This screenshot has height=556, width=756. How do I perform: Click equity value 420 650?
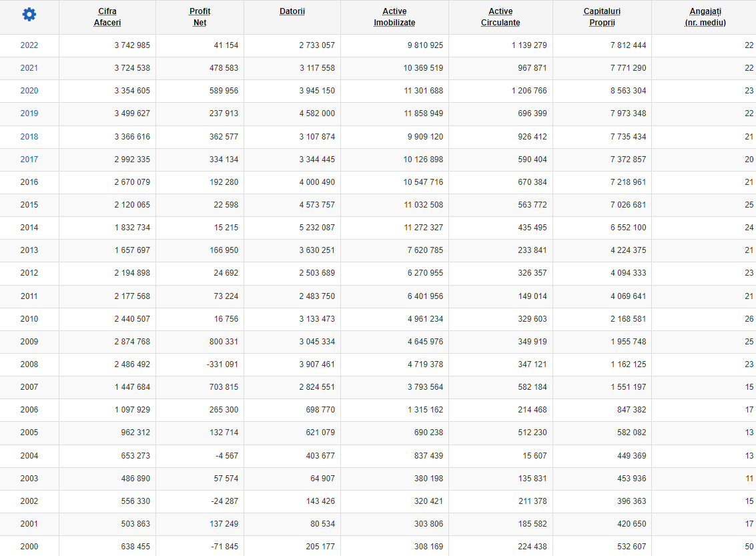[632, 524]
